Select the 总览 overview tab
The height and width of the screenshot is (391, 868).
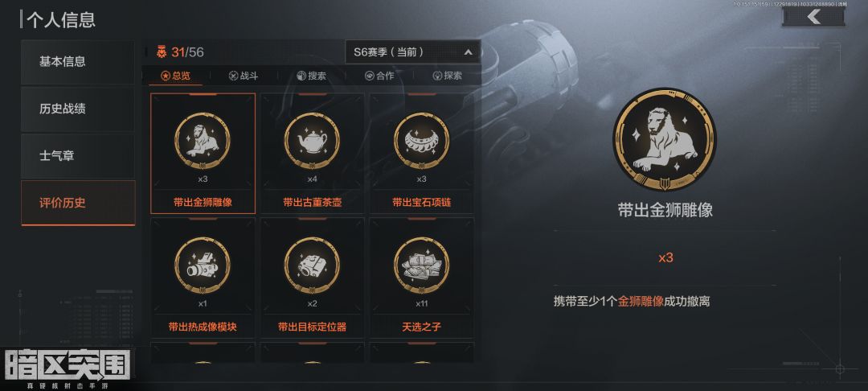pos(175,76)
